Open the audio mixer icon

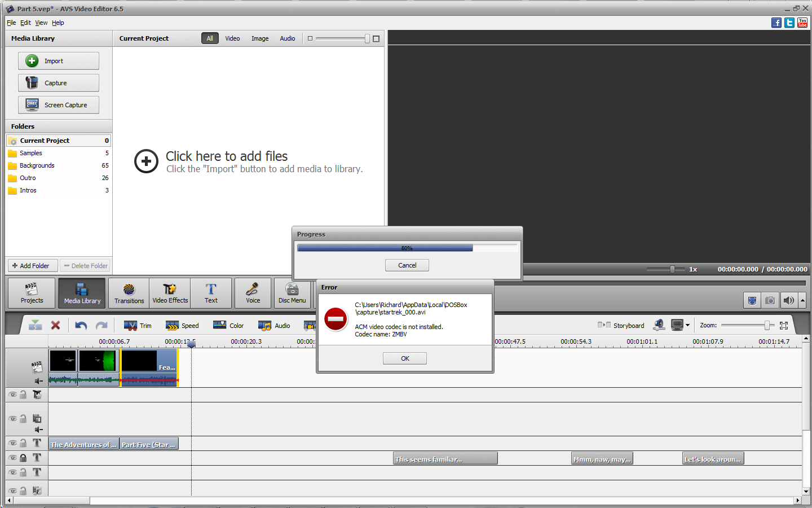click(x=659, y=325)
